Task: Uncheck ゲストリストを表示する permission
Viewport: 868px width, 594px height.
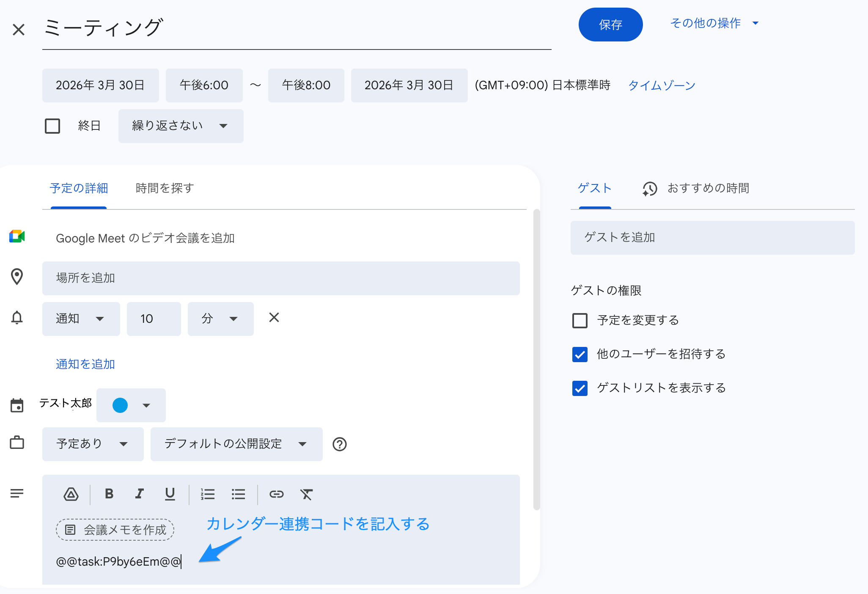Action: (580, 388)
